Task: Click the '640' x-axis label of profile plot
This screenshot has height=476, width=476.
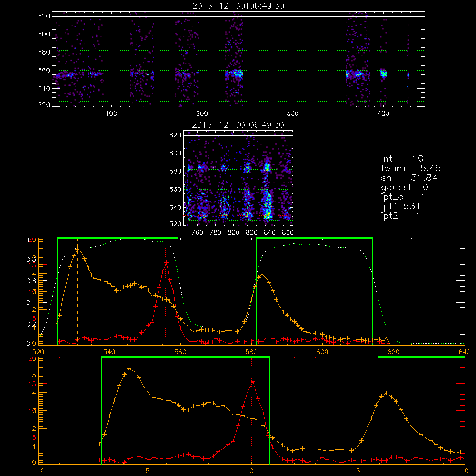Action: [x=465, y=352]
